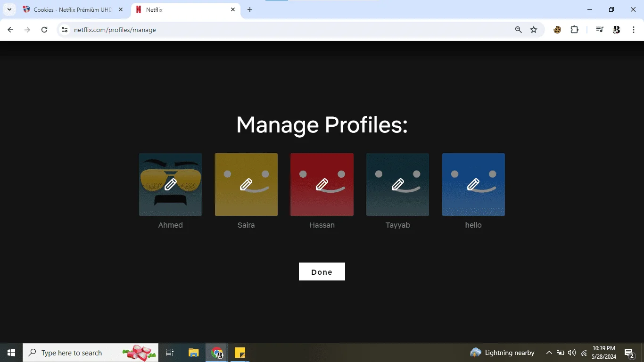
Task: Switch to the Cookies - Netflix Premium tab
Action: pos(72,9)
